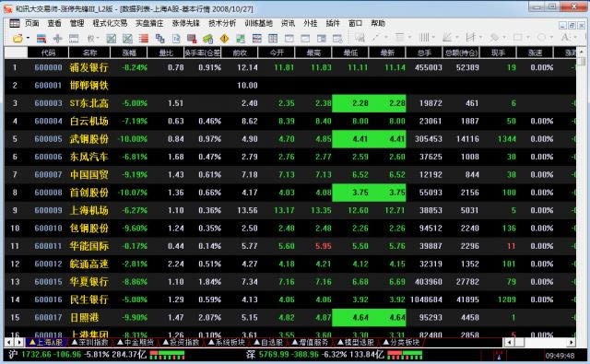Switch to the 自选股 bottom tab

pos(268,342)
